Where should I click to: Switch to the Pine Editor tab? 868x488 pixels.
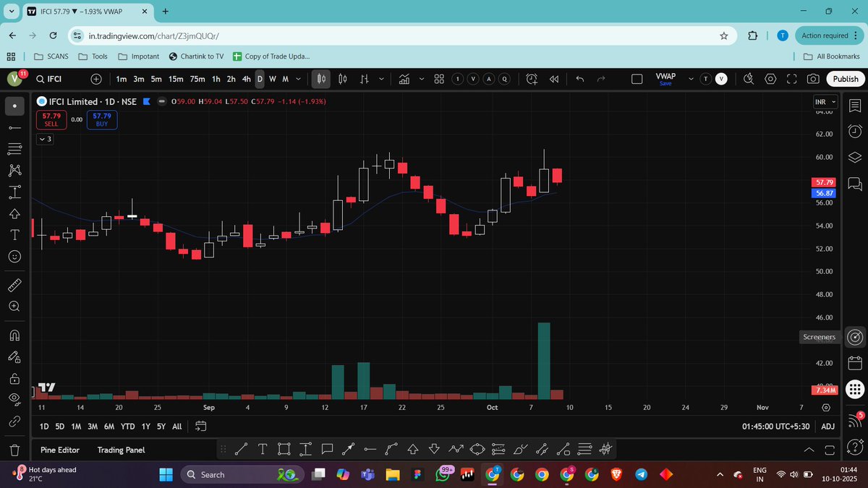pos(59,450)
